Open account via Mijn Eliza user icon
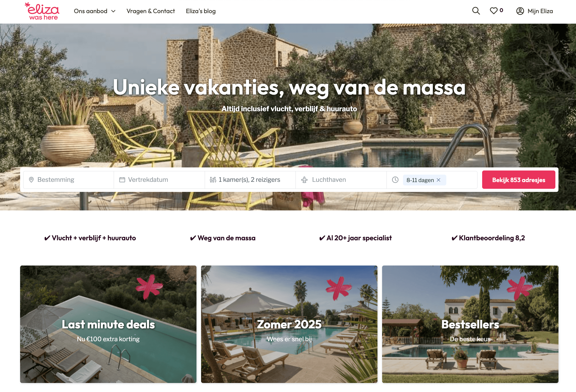576x392 pixels. (x=520, y=11)
